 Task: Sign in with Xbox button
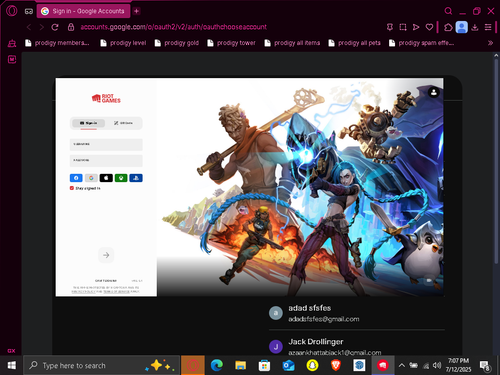click(x=121, y=178)
